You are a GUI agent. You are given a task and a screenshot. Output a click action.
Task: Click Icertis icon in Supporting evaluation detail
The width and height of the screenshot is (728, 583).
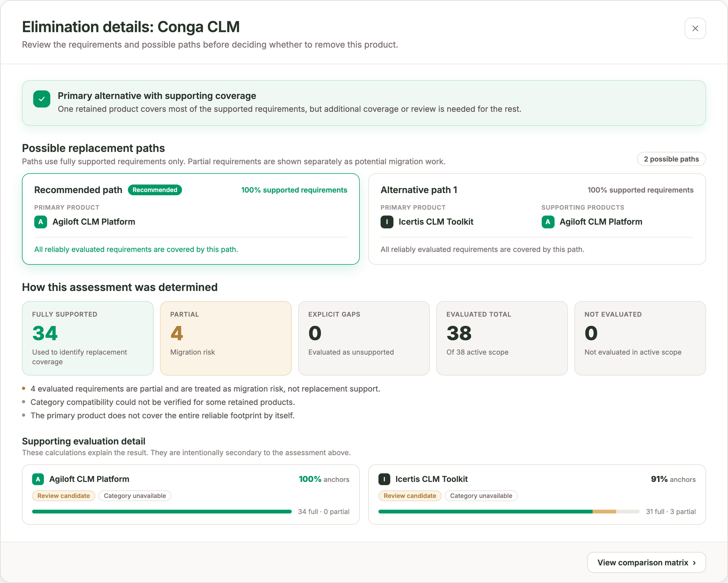tap(384, 479)
